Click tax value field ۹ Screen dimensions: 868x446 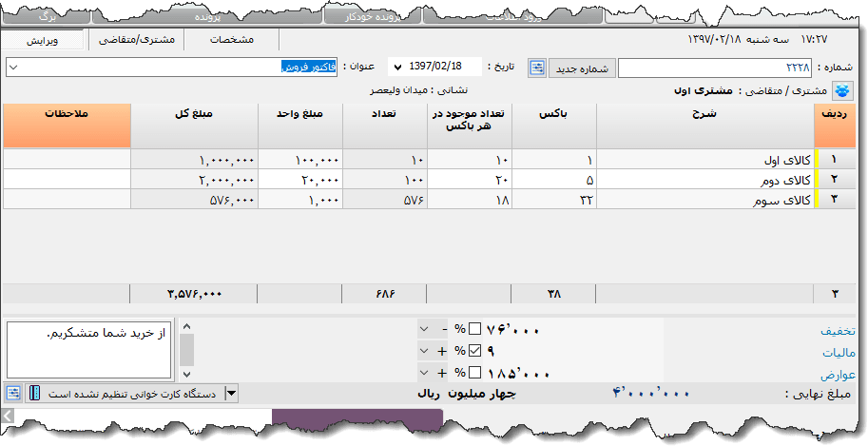click(x=573, y=351)
